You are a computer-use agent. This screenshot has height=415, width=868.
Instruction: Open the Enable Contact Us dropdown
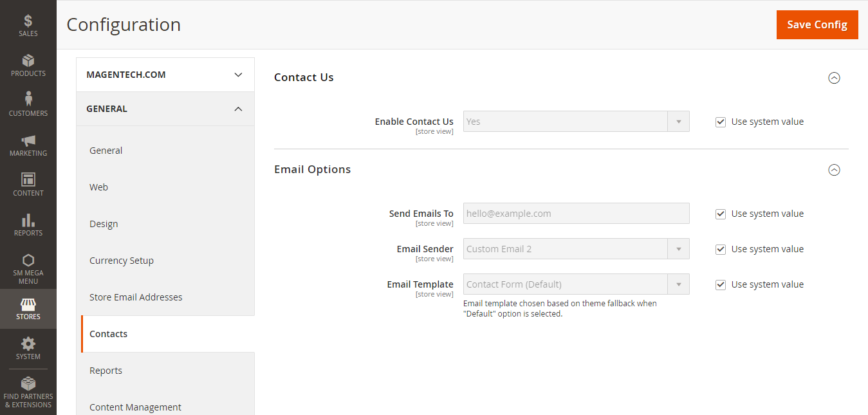tap(576, 122)
